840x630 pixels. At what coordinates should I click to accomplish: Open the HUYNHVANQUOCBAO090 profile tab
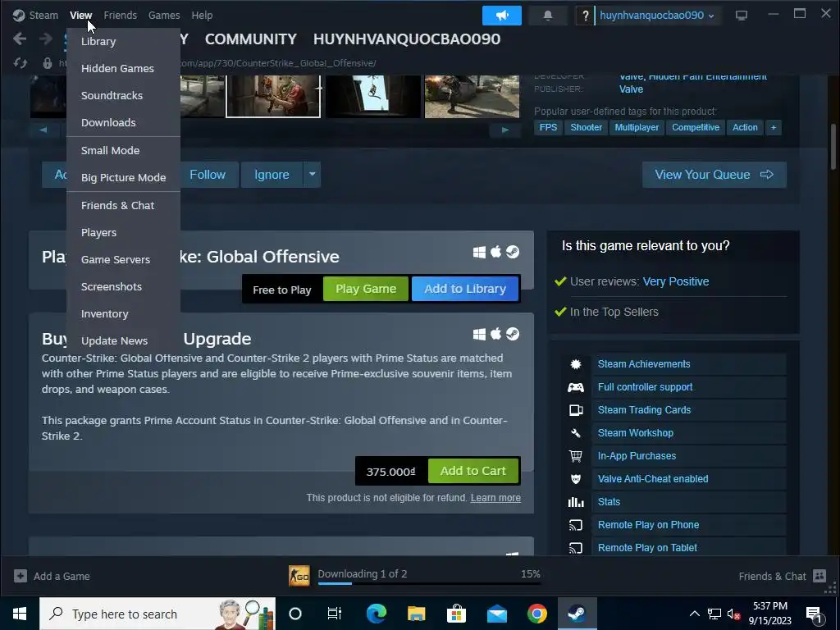(x=407, y=39)
